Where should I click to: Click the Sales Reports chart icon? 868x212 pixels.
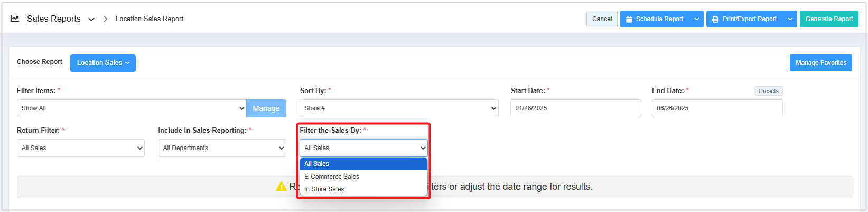coord(15,19)
